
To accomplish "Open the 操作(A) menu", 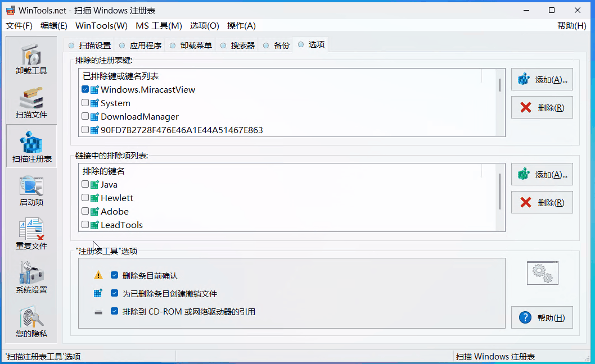I will tap(241, 26).
